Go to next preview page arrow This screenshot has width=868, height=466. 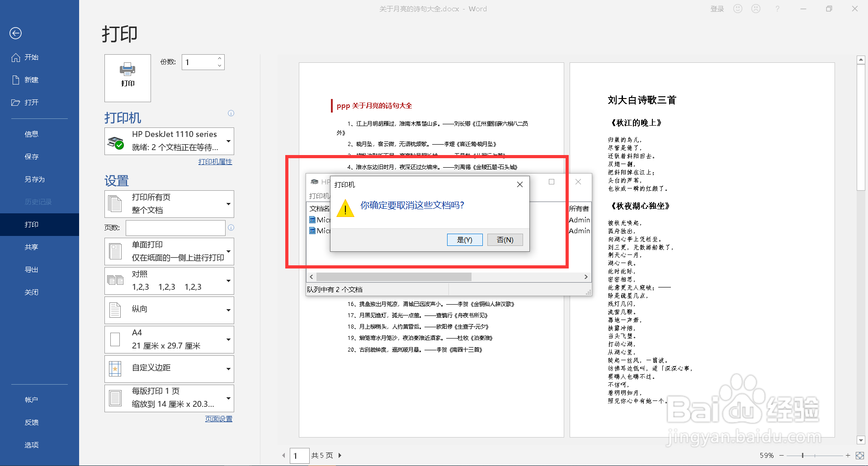click(x=340, y=456)
